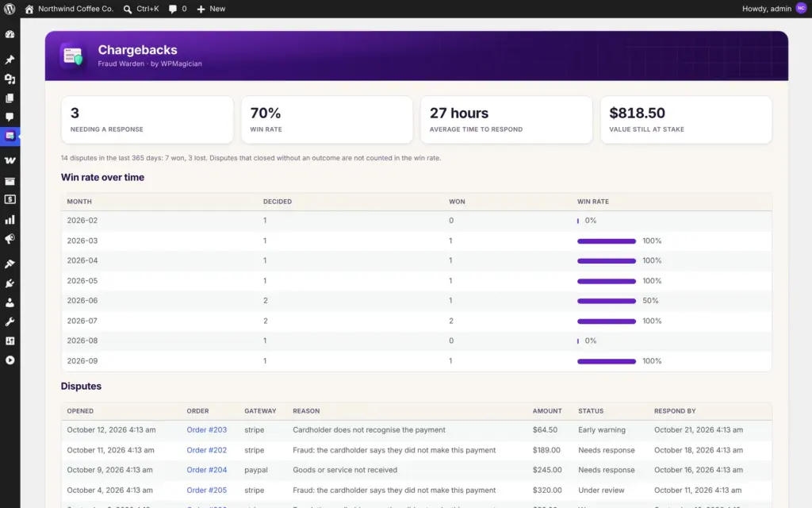Click the GATEWAY column header
812x508 pixels.
[260, 411]
